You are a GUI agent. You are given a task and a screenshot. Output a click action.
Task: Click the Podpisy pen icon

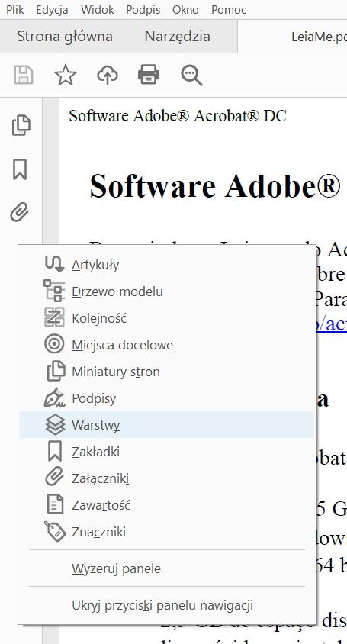tap(55, 398)
